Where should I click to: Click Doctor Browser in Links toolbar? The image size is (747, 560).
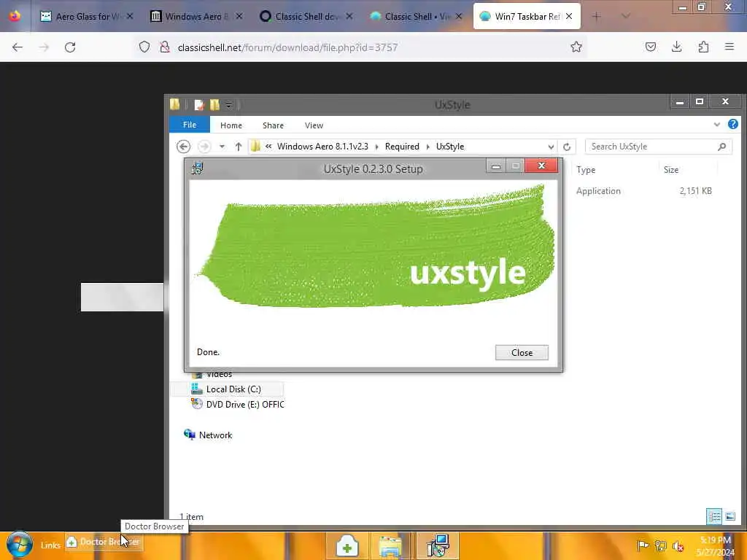[104, 542]
